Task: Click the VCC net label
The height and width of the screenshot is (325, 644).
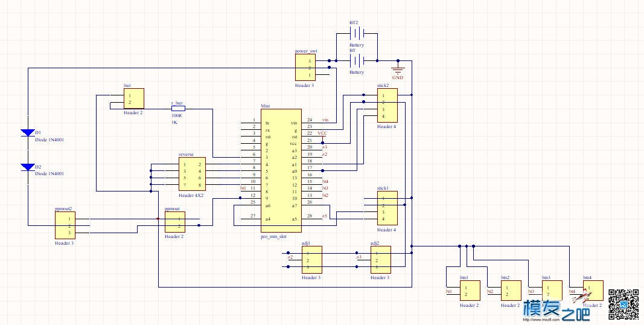Action: click(x=322, y=134)
